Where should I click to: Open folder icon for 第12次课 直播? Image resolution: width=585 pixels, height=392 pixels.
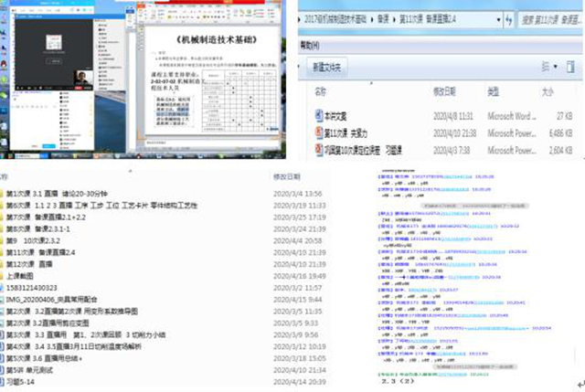point(5,262)
